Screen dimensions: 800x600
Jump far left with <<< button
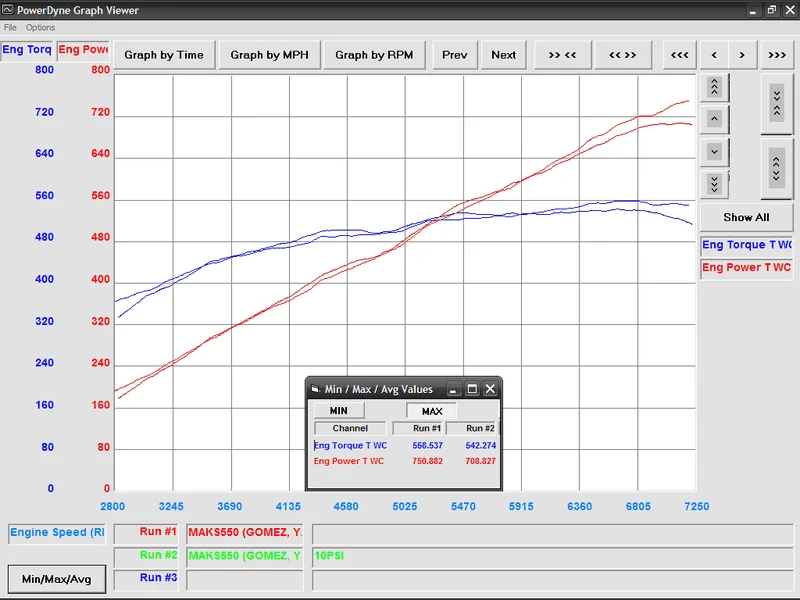(x=680, y=55)
